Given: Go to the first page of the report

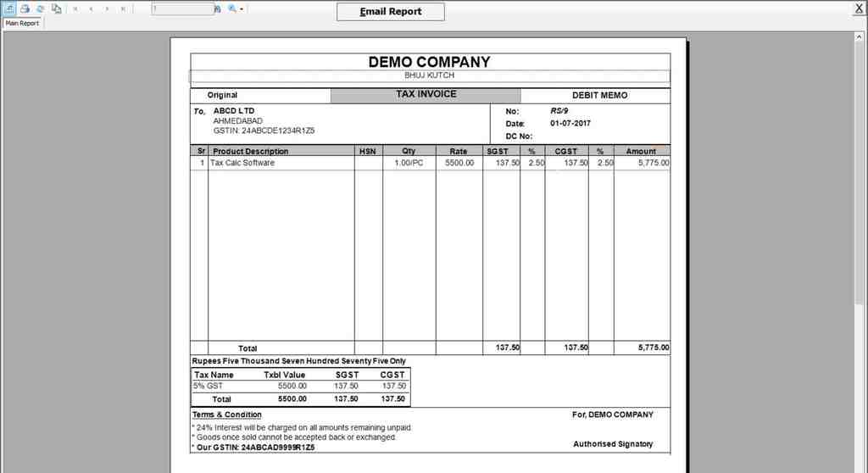Looking at the screenshot, I should click(75, 8).
